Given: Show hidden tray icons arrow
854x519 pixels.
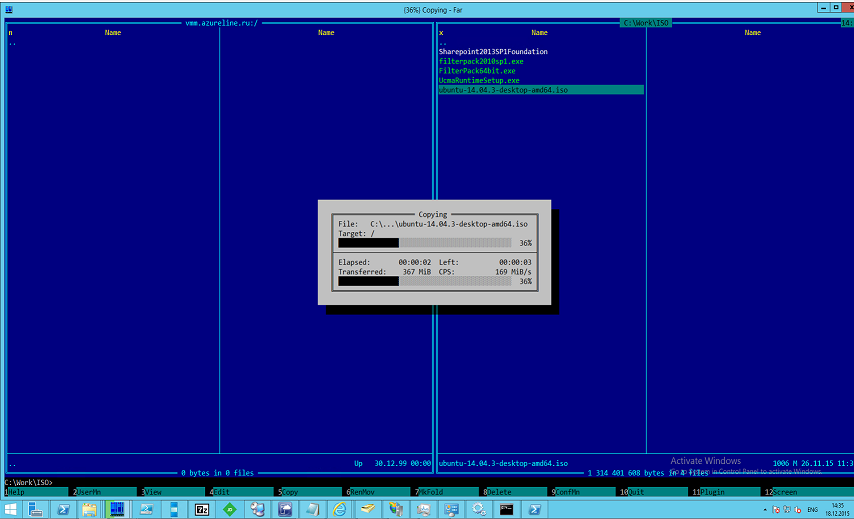Looking at the screenshot, I should pyautogui.click(x=765, y=510).
